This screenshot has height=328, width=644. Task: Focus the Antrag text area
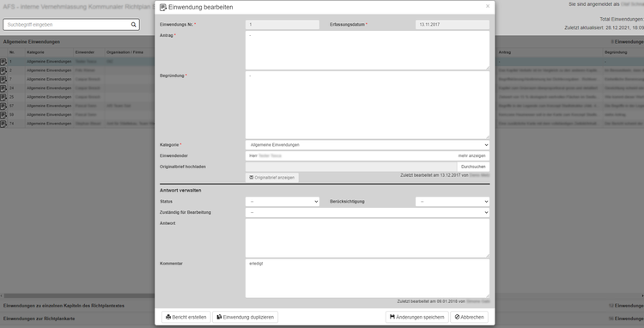[x=368, y=51]
